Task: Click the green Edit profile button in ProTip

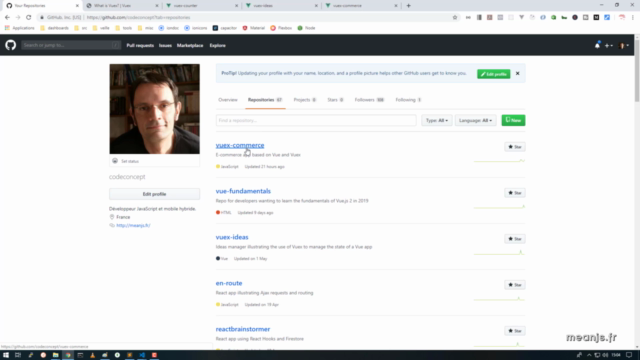Action: (x=493, y=74)
